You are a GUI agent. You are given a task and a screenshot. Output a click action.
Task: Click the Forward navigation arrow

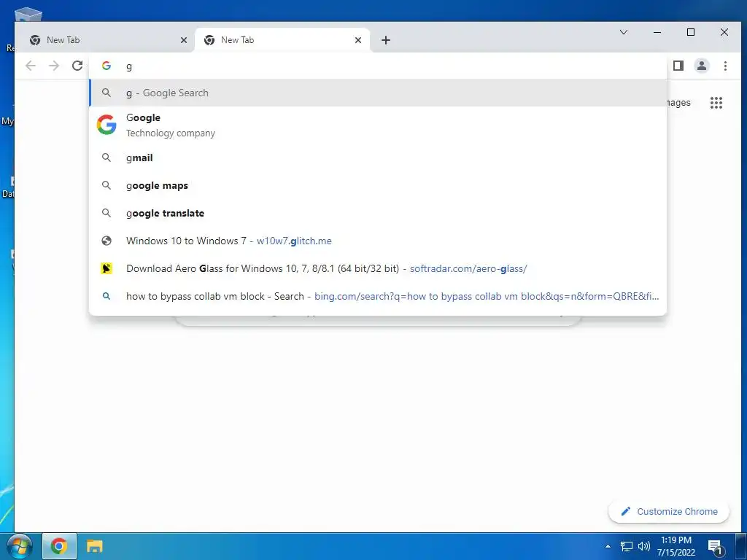coord(54,66)
